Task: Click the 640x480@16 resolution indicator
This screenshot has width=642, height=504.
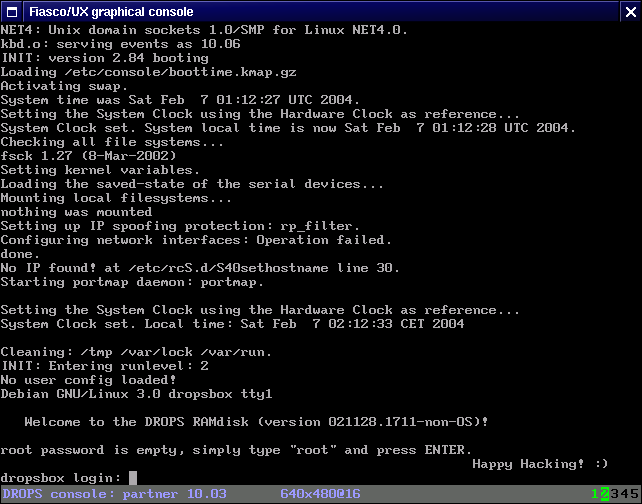Action: click(x=320, y=494)
